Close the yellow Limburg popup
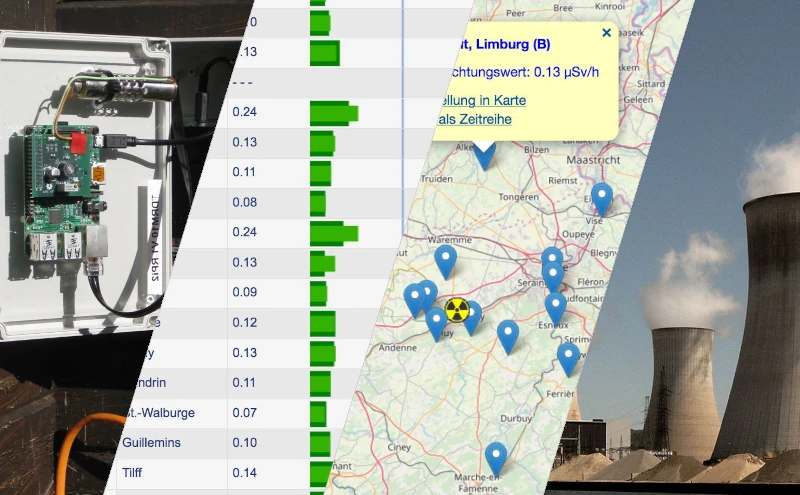800x495 pixels. 606,33
